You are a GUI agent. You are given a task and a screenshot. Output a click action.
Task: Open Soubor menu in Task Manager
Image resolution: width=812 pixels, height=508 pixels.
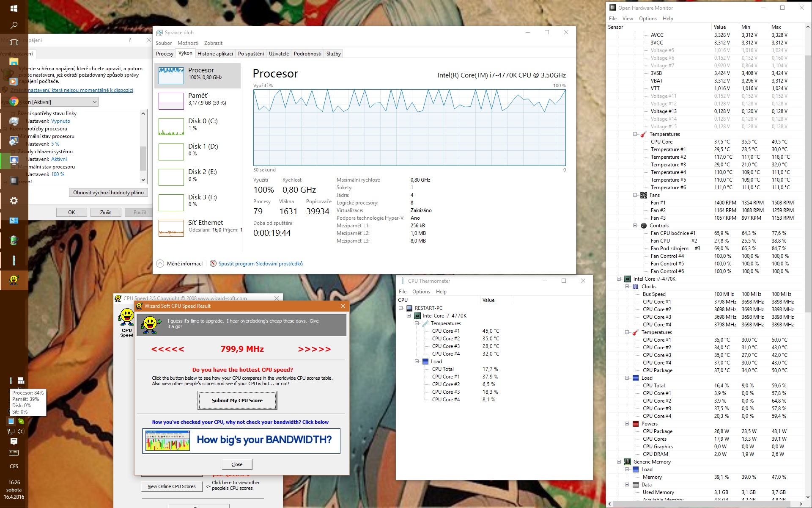(164, 43)
